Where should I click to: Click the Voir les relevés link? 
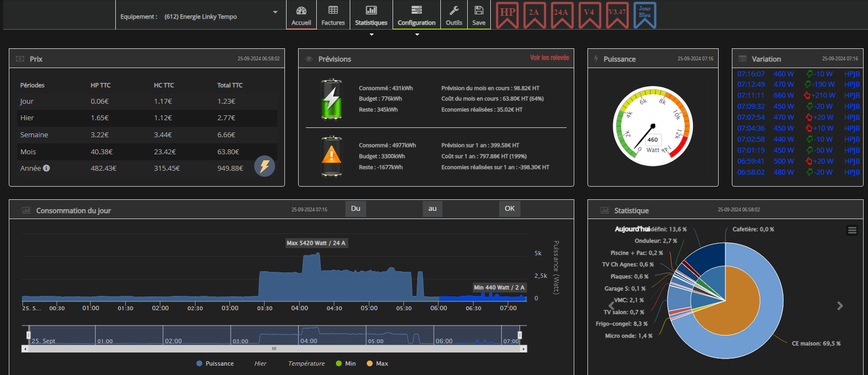click(x=549, y=58)
